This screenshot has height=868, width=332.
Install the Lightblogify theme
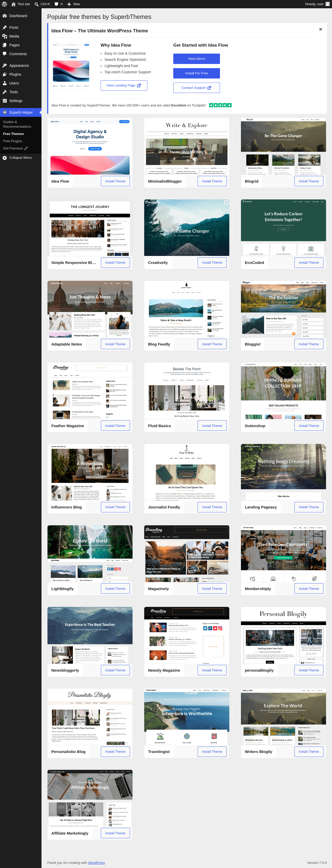[x=115, y=589]
